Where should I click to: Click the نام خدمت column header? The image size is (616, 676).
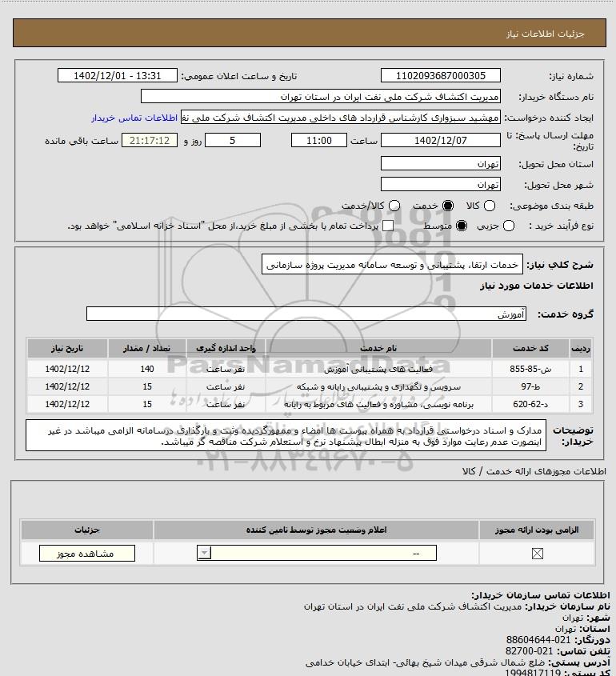(x=378, y=348)
